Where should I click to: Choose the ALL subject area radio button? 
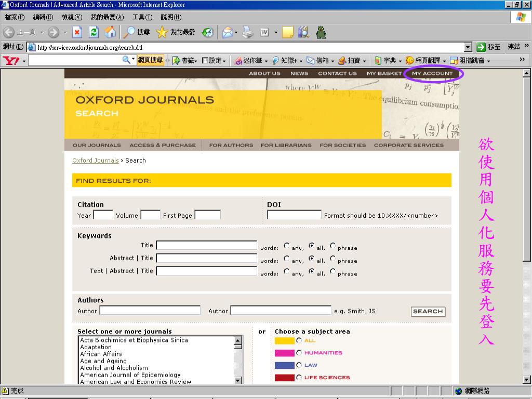pyautogui.click(x=299, y=340)
